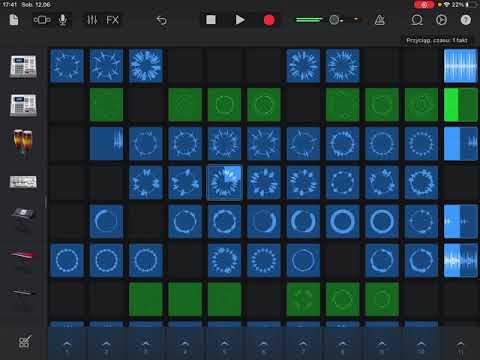Switch to Tracks view button

[42, 20]
